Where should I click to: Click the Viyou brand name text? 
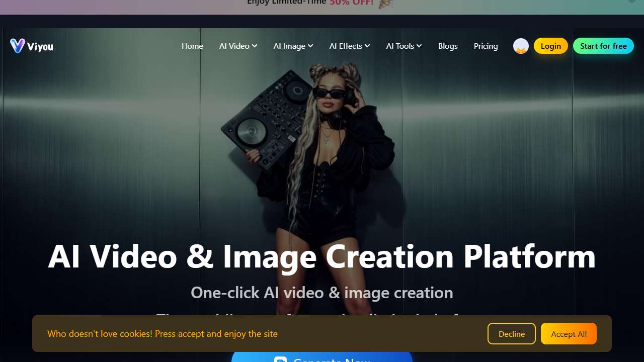40,47
